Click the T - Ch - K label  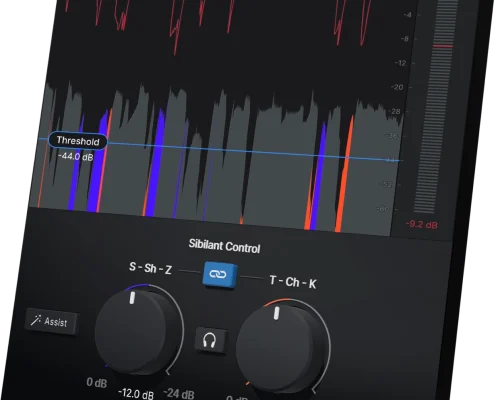click(293, 282)
